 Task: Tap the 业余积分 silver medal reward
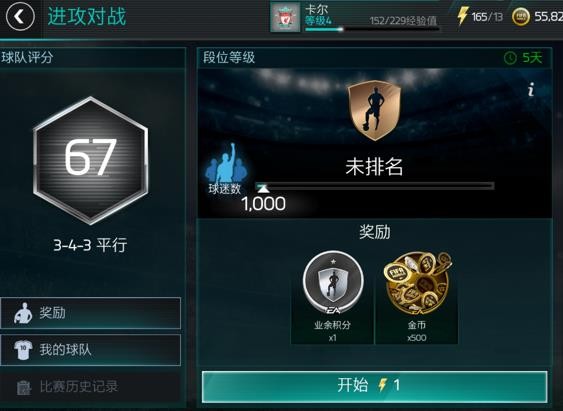click(x=332, y=297)
